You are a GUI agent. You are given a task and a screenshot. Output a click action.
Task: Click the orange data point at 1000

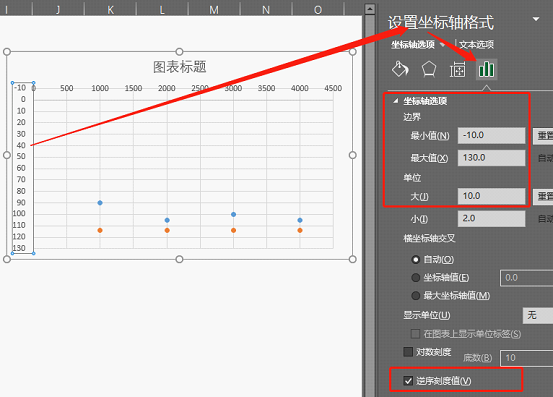[100, 230]
